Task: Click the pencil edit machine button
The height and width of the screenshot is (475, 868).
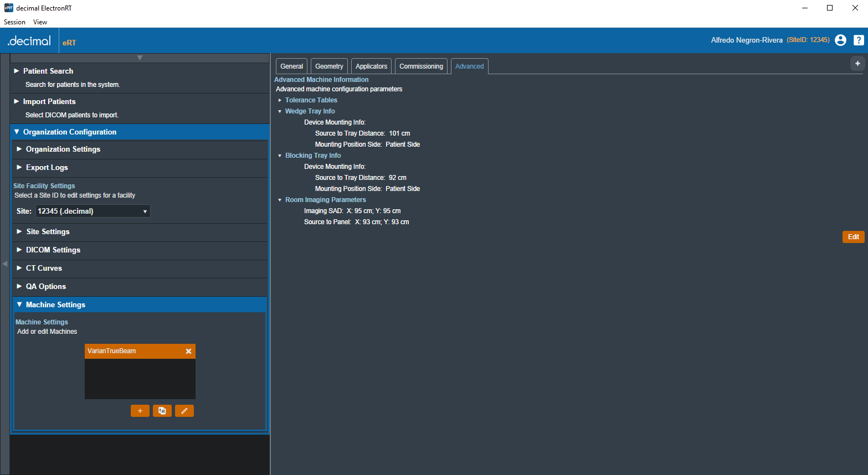Action: click(184, 411)
